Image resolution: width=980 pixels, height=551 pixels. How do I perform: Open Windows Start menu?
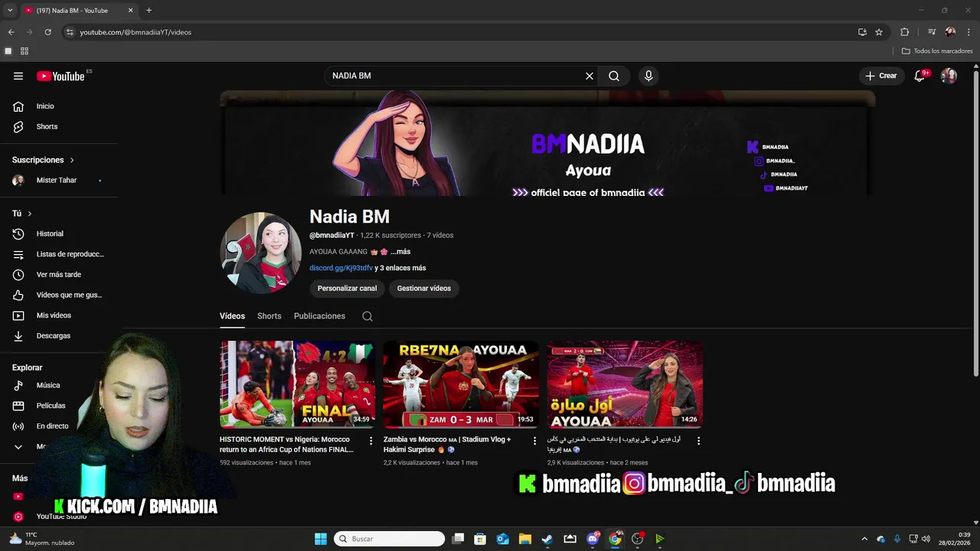click(321, 539)
